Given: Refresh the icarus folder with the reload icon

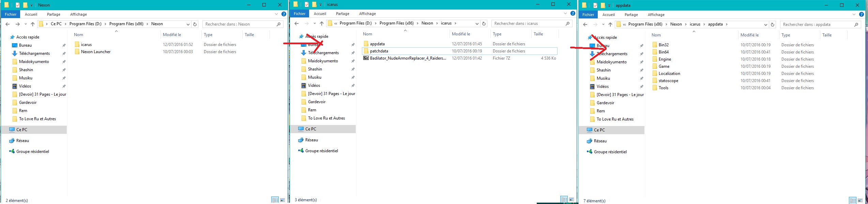Looking at the screenshot, I should [484, 23].
